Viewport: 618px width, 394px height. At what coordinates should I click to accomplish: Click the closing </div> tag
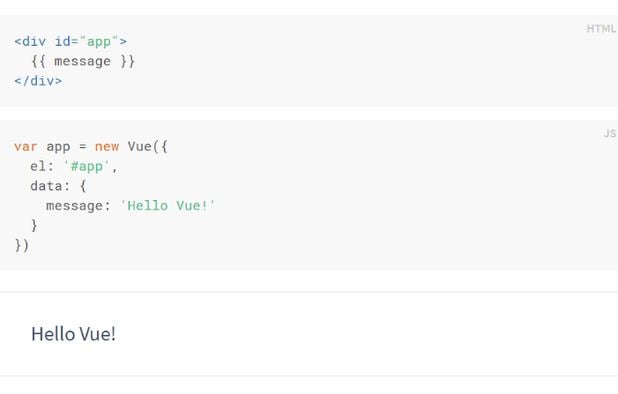(38, 81)
